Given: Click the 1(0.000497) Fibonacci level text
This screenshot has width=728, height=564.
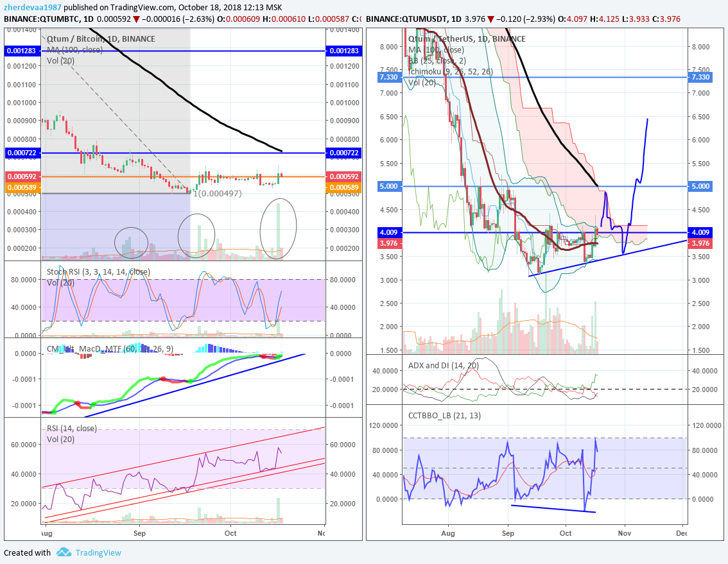Looking at the screenshot, I should (217, 193).
